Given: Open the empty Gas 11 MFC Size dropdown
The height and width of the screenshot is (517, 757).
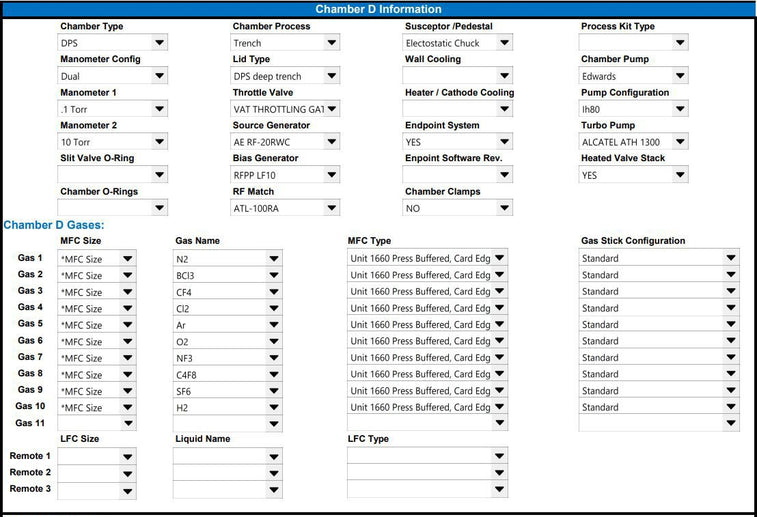Looking at the screenshot, I should pyautogui.click(x=97, y=423).
